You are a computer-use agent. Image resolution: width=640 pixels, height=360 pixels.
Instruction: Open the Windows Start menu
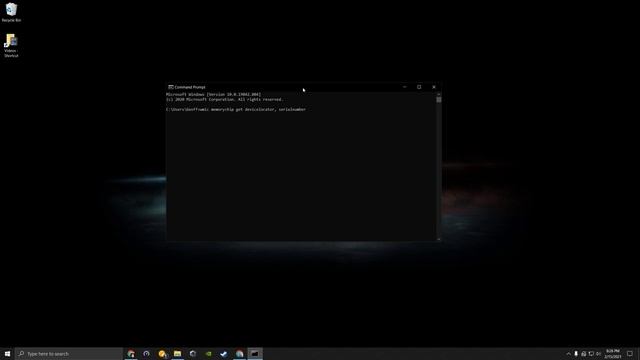point(7,353)
